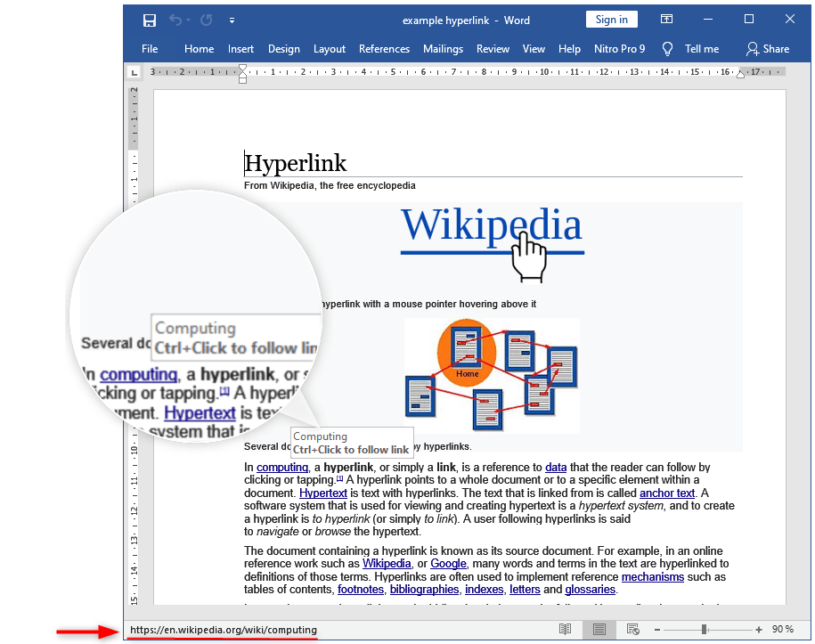The width and height of the screenshot is (815, 644).
Task: Open the File menu
Action: 150,49
